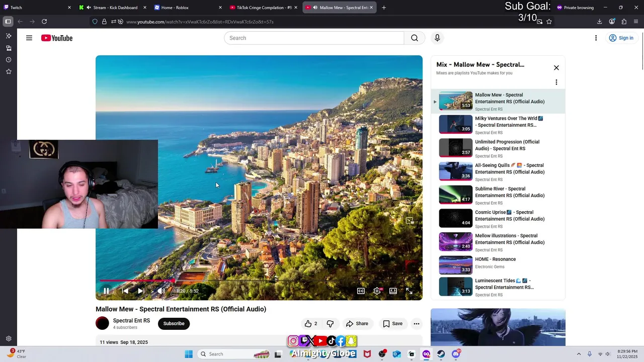Viewport: 644px width, 362px height.
Task: Dislike the video
Action: (330, 324)
